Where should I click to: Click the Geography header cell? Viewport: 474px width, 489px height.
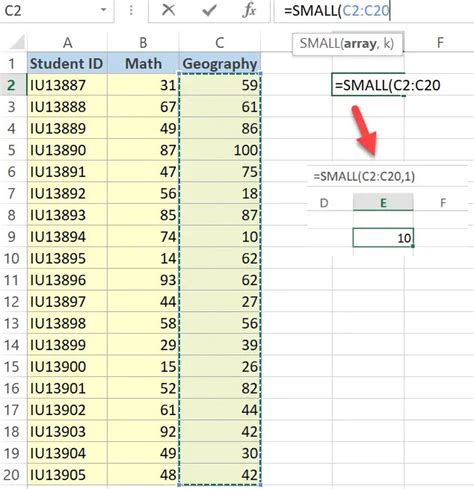(x=220, y=63)
